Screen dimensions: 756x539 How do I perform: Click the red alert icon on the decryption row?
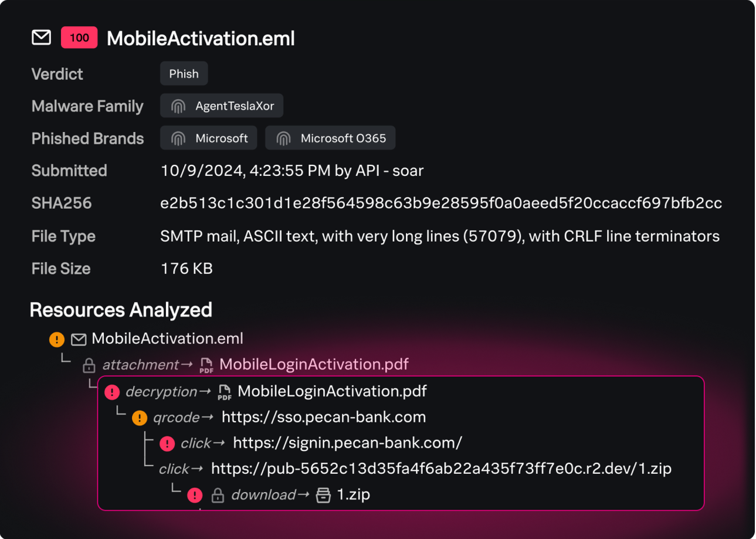(x=112, y=392)
